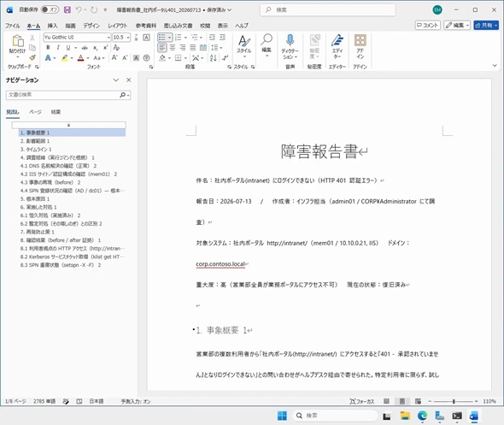This screenshot has width=504, height=425.
Task: Open the Add-ins icon
Action: tap(360, 40)
